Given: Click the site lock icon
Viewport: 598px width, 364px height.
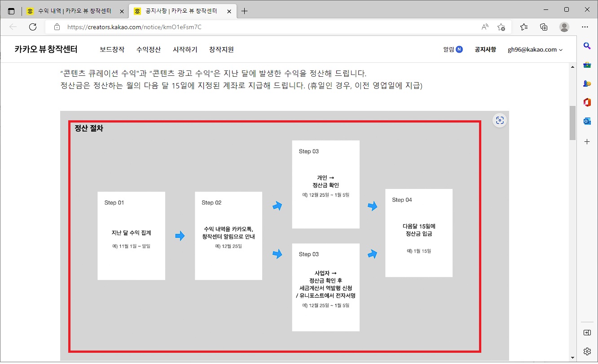Looking at the screenshot, I should tap(57, 27).
